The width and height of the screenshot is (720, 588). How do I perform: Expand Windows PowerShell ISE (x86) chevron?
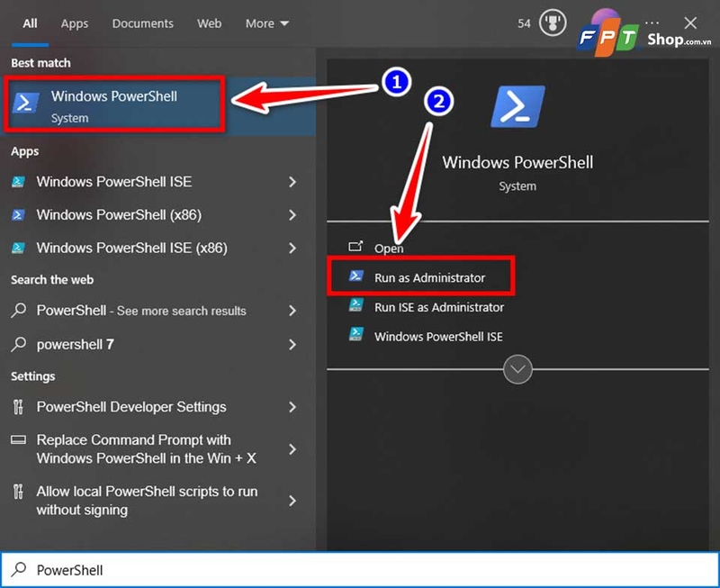pos(292,248)
